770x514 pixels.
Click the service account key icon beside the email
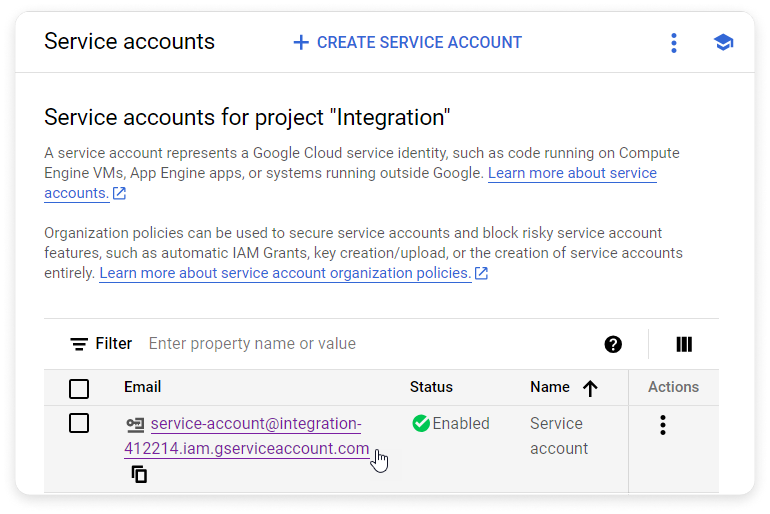tap(135, 425)
